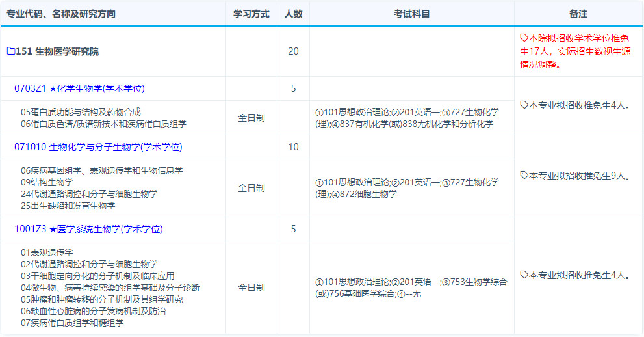This screenshot has width=644, height=337.
Task: Click the 考试科目 column header
Action: coord(411,14)
